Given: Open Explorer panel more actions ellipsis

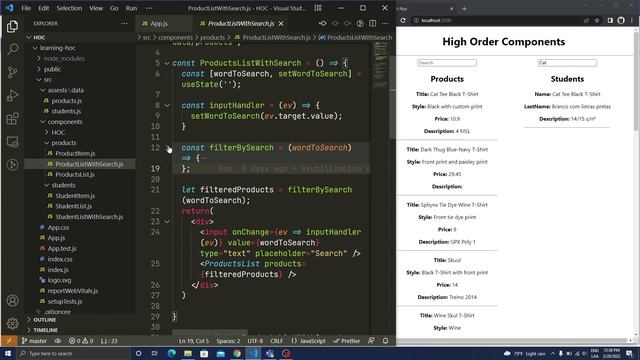Looking at the screenshot, I should [x=124, y=24].
